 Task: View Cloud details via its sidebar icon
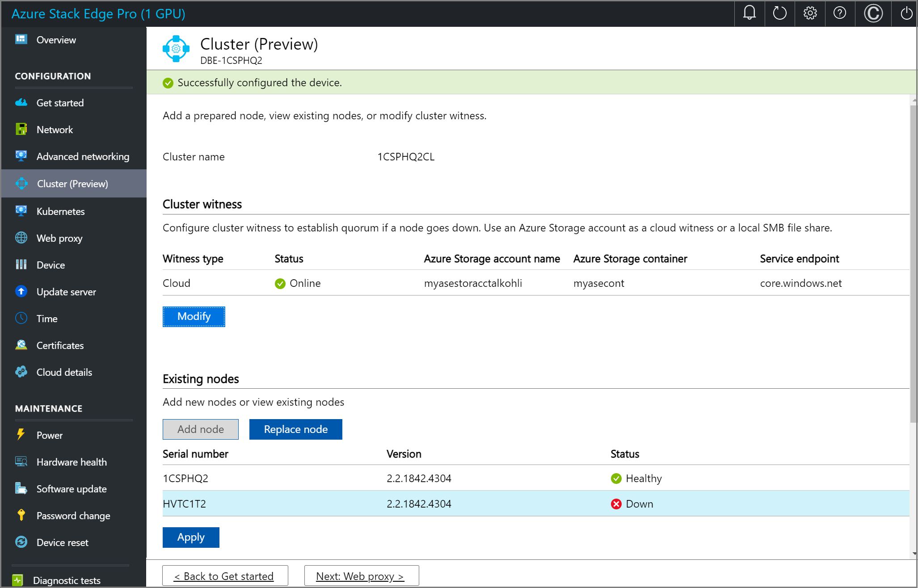(21, 372)
